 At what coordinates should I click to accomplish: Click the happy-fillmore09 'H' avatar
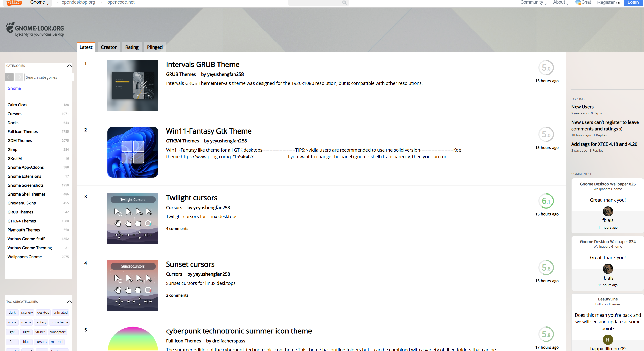tap(607, 340)
